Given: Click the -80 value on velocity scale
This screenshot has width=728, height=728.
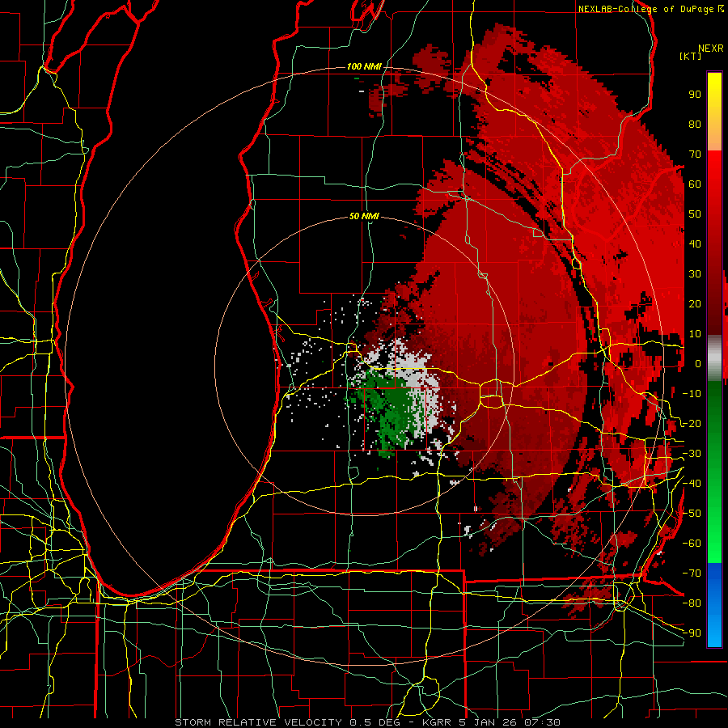Looking at the screenshot, I should [692, 603].
